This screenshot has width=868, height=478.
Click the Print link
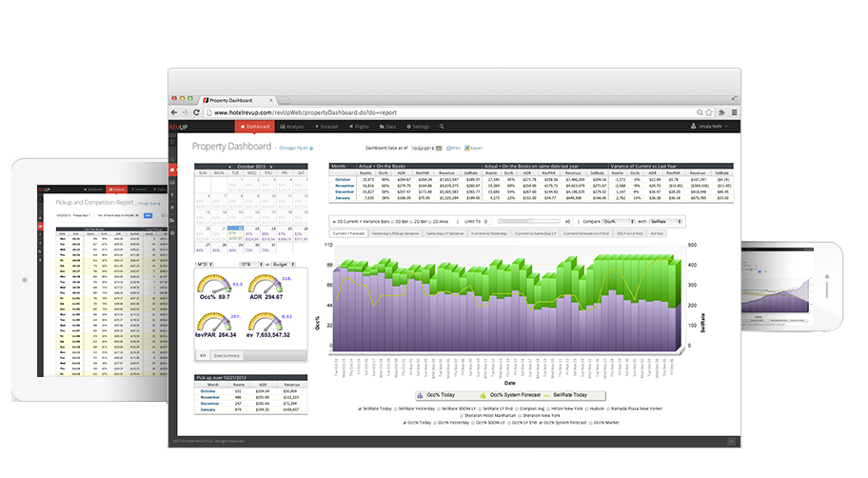(x=453, y=149)
